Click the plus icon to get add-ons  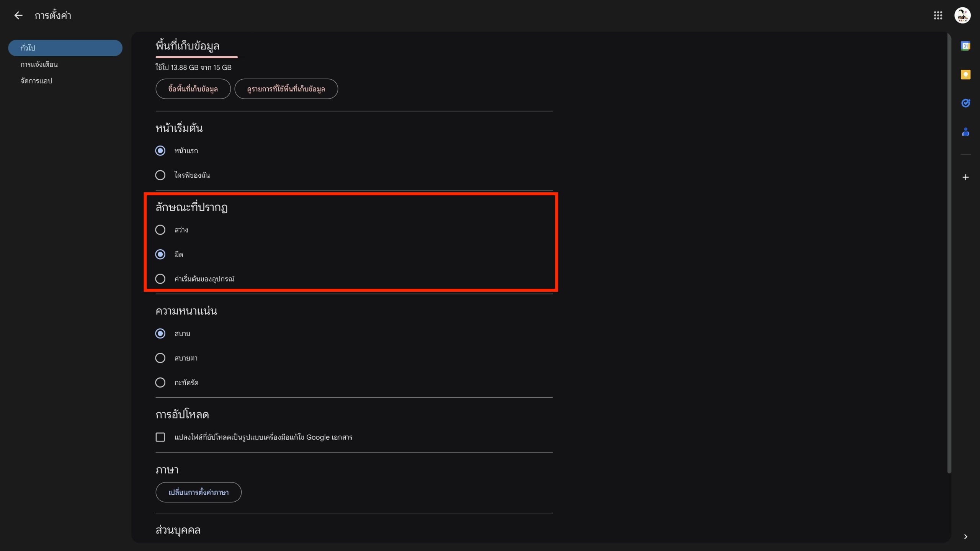(x=965, y=177)
